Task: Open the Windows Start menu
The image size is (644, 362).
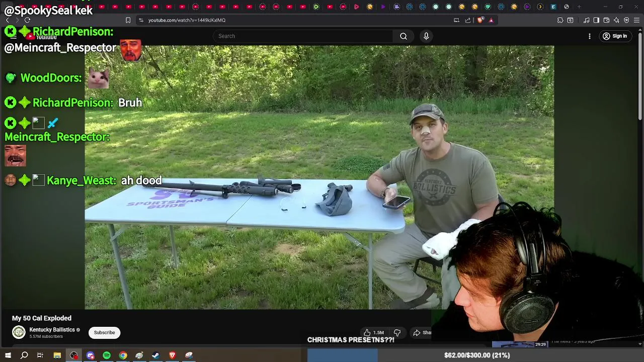Action: [8, 355]
